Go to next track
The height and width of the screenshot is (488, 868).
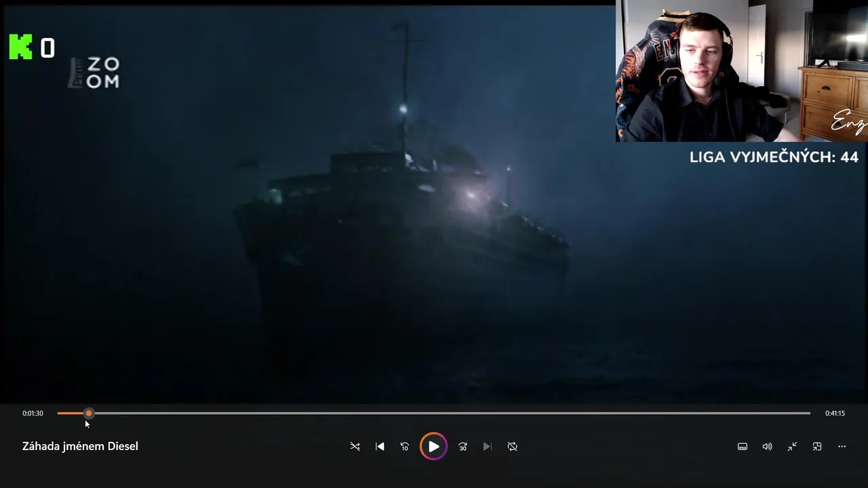(x=487, y=447)
